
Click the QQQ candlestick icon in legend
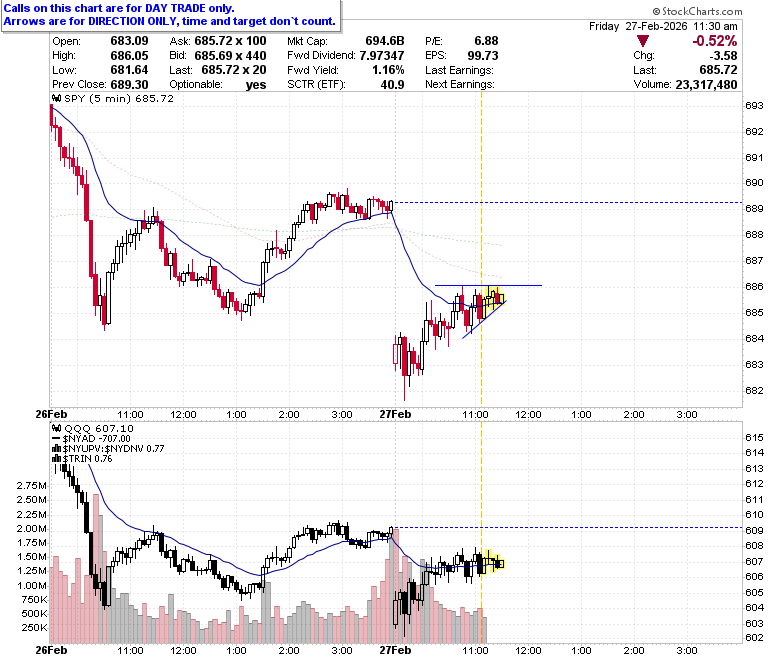click(56, 428)
